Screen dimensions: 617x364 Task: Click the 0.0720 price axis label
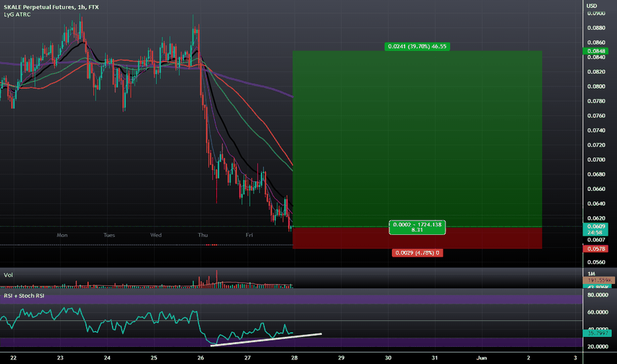[596, 145]
